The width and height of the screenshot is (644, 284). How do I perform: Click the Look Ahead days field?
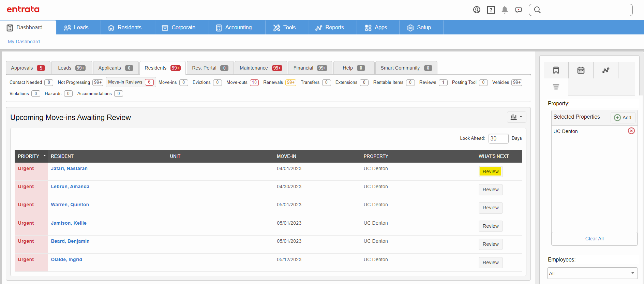(x=498, y=138)
